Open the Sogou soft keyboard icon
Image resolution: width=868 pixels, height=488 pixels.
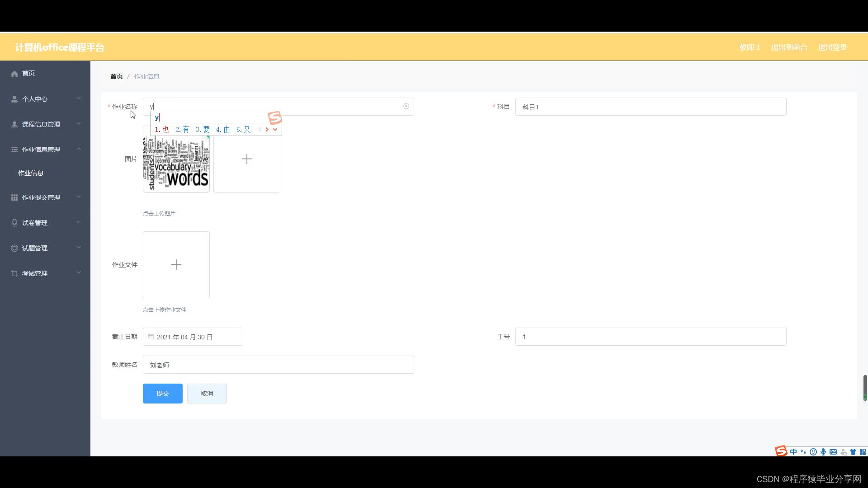(833, 452)
